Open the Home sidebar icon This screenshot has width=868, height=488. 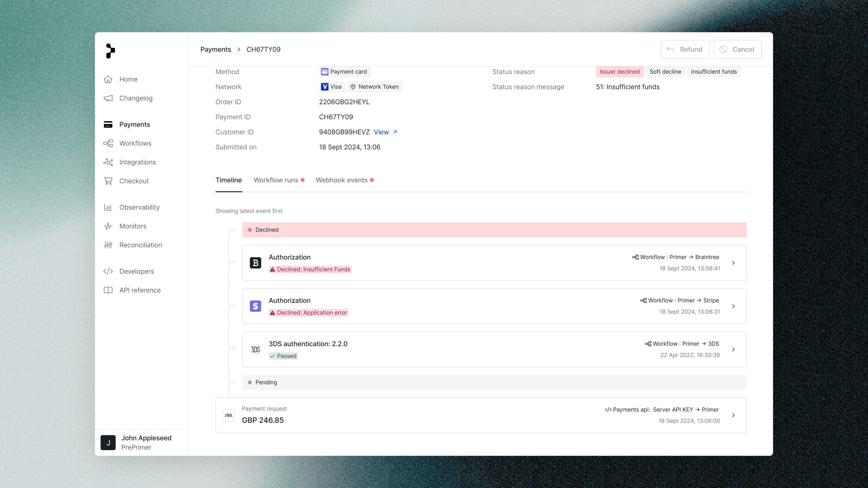coord(108,80)
